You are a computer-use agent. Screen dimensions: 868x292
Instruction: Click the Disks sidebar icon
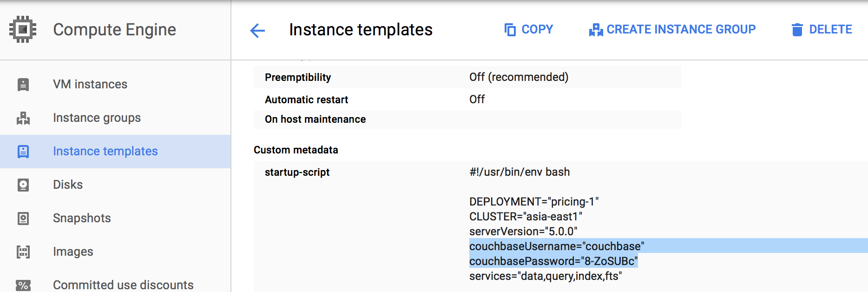(23, 185)
